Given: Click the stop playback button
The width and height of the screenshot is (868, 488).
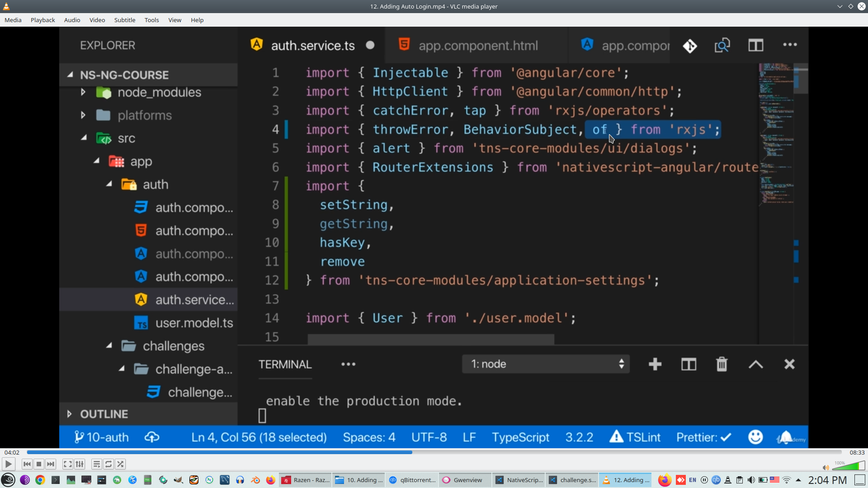Looking at the screenshot, I should click(x=39, y=464).
